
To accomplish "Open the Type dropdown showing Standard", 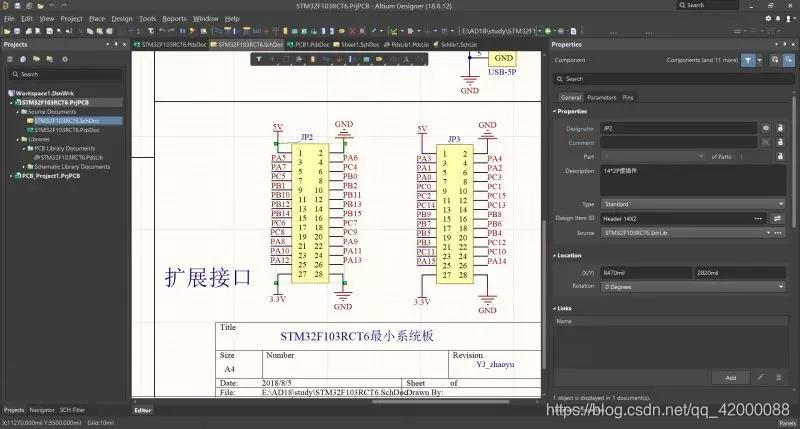I will click(693, 204).
